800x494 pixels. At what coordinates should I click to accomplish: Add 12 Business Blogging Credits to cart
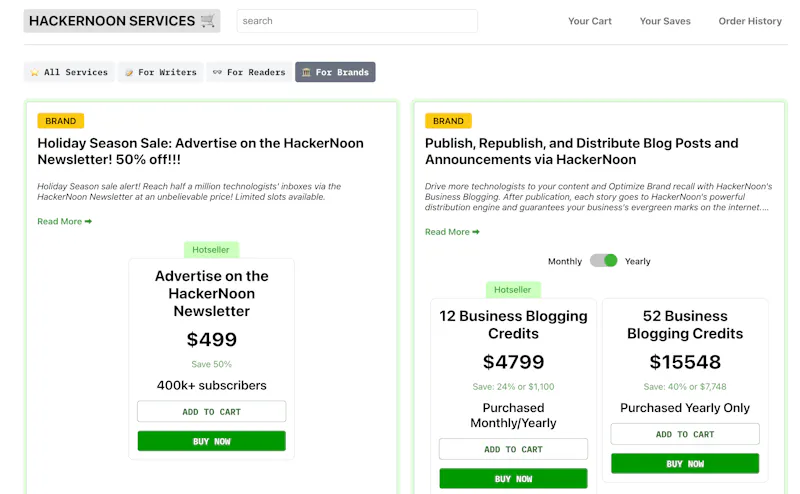pos(513,449)
